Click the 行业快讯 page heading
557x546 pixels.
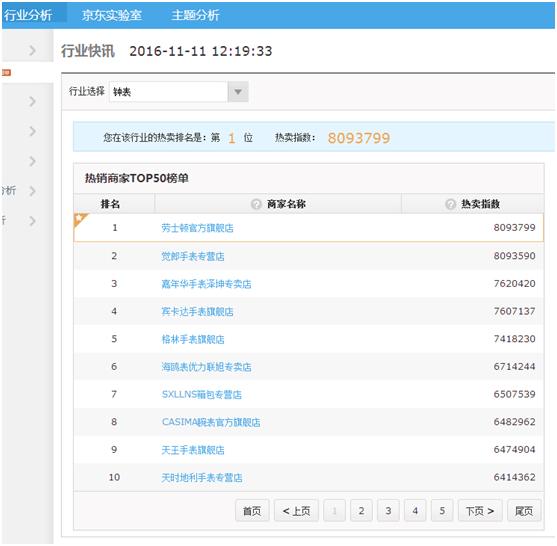[88, 51]
